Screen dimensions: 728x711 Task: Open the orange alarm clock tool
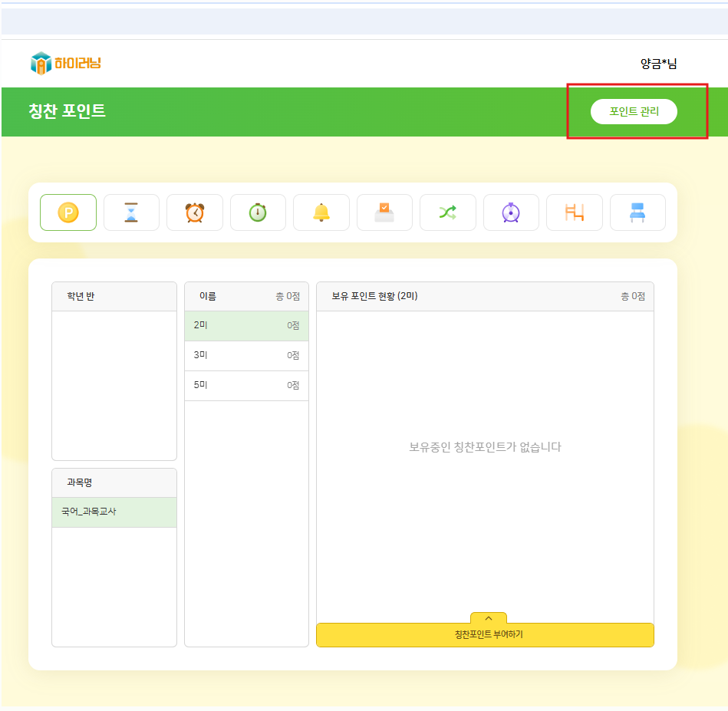click(x=195, y=212)
